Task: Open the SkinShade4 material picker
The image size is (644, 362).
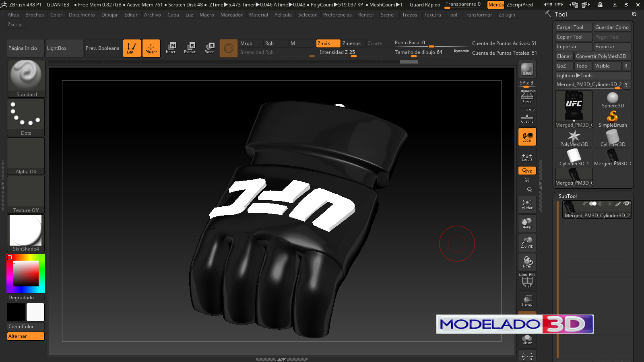Action: point(26,233)
